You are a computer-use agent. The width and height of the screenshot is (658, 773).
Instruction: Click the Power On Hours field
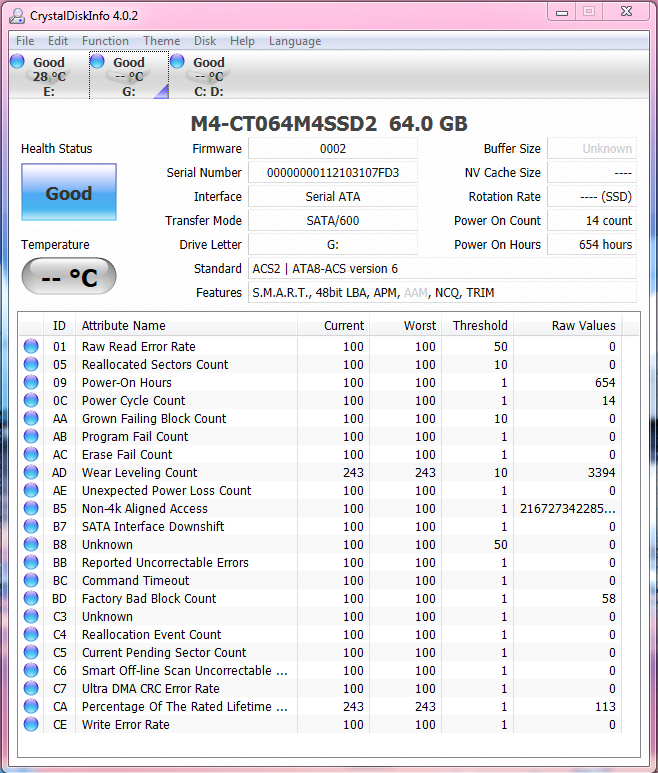[592, 245]
